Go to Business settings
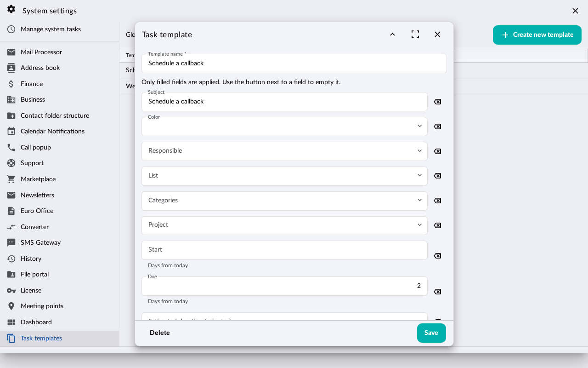588x368 pixels. 60,100
